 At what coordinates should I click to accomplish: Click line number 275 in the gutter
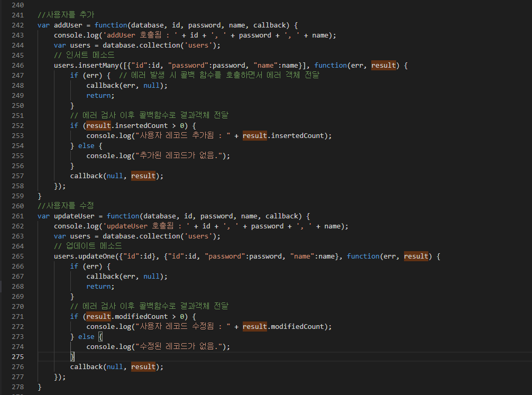pos(17,356)
